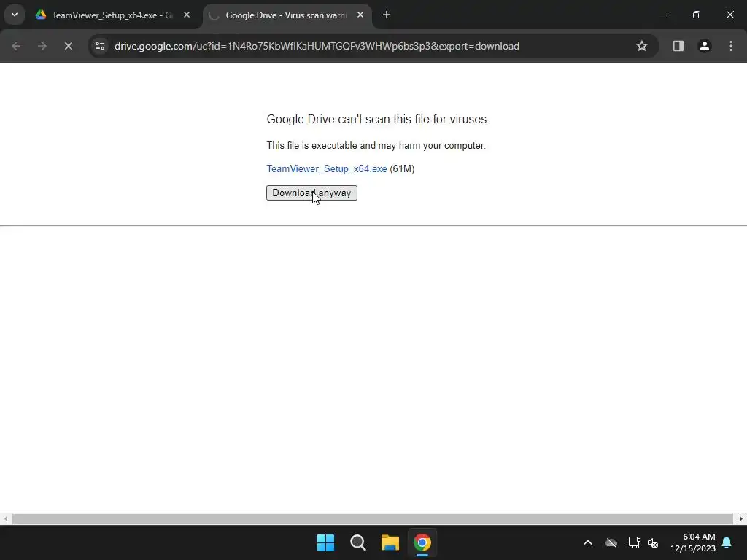747x560 pixels.
Task: Open the notifications bell icon
Action: coord(727,542)
